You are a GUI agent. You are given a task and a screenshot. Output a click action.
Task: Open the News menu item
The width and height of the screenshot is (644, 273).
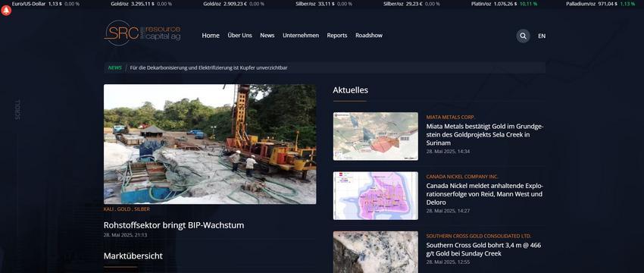click(x=267, y=36)
